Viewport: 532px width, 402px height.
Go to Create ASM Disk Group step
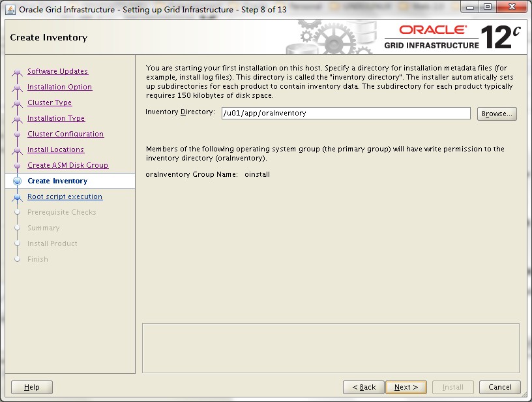pyautogui.click(x=68, y=165)
